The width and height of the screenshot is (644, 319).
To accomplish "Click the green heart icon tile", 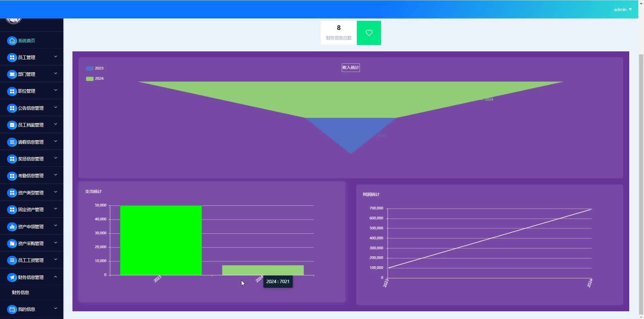I will 369,33.
